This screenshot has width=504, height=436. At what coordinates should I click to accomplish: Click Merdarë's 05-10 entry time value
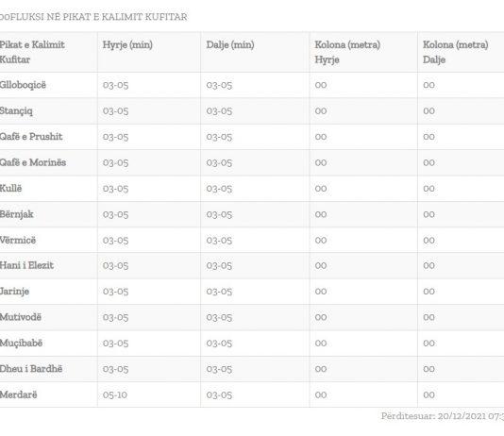click(115, 394)
